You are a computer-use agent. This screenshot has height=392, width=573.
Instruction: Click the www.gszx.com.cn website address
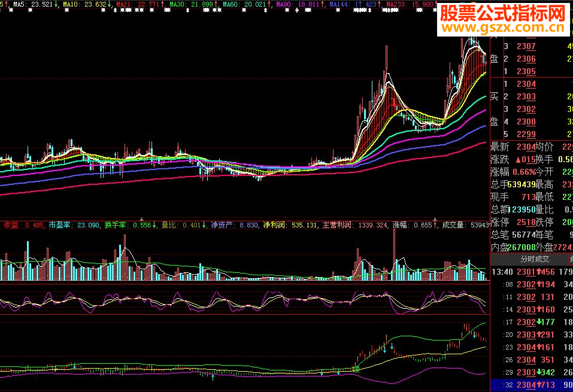(504, 28)
